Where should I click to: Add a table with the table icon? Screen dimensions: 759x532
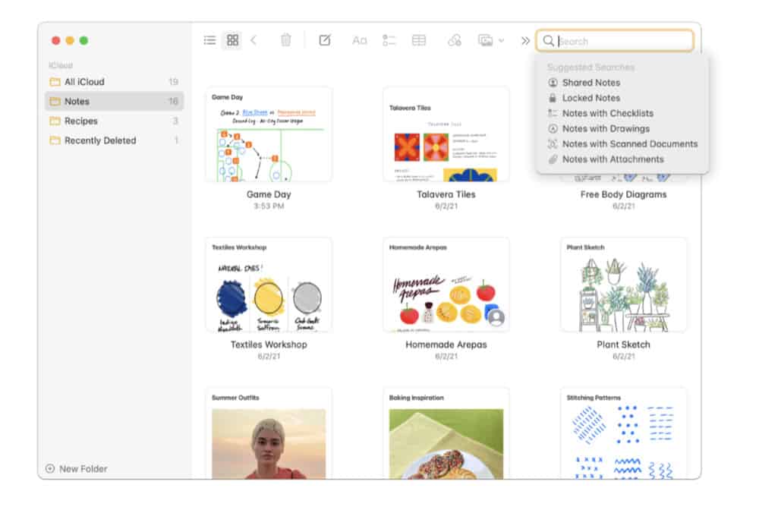click(418, 40)
